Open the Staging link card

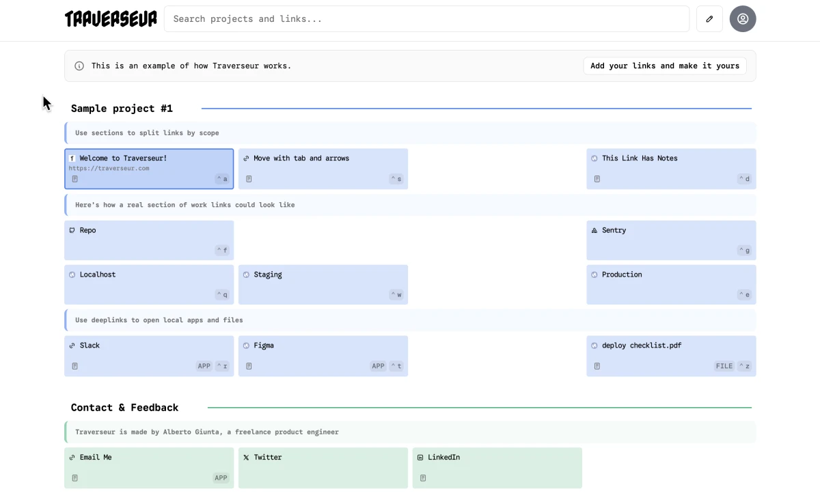click(323, 284)
